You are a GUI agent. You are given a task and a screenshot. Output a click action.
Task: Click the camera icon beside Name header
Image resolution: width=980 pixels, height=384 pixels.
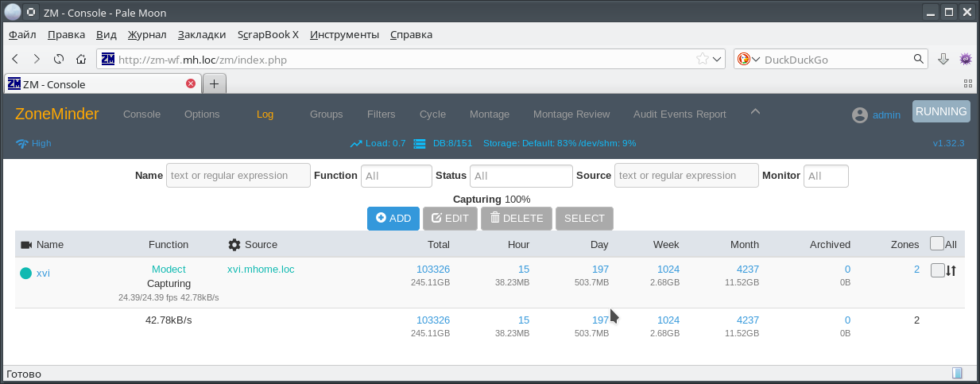[26, 245]
